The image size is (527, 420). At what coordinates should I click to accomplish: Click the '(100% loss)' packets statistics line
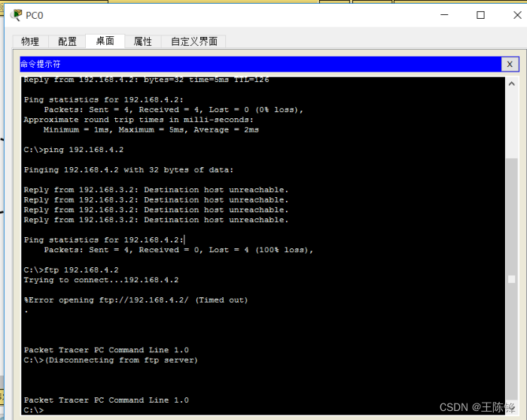[178, 250]
